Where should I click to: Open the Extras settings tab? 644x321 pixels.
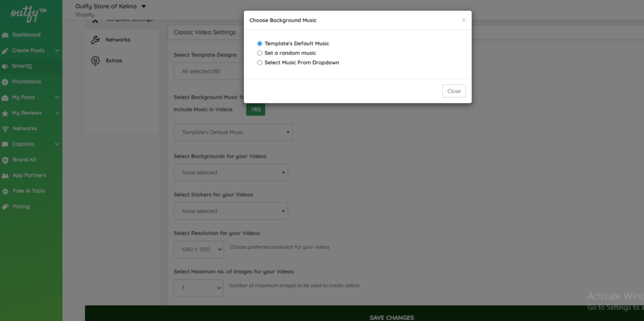(x=113, y=61)
